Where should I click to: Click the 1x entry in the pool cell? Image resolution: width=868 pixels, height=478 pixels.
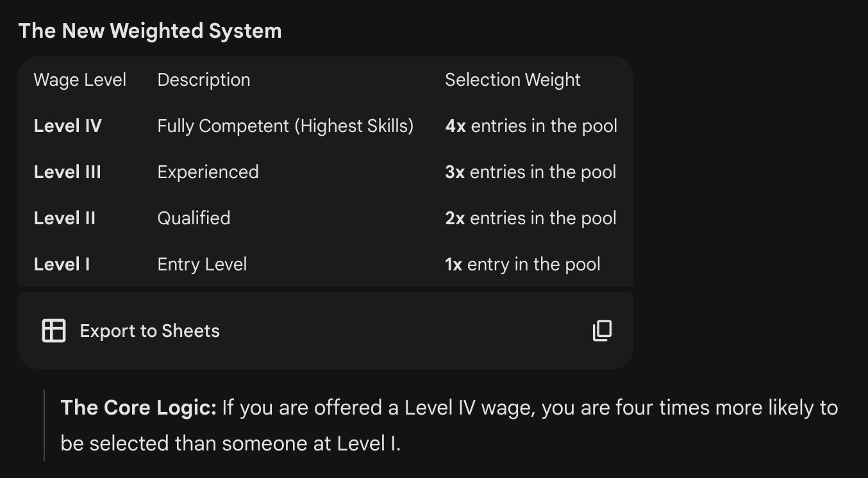coord(522,265)
